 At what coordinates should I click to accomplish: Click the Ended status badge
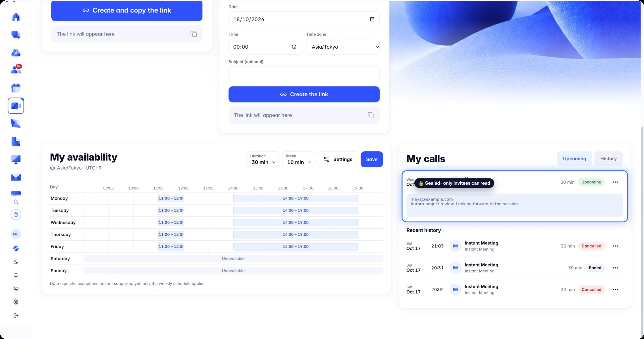pos(595,268)
